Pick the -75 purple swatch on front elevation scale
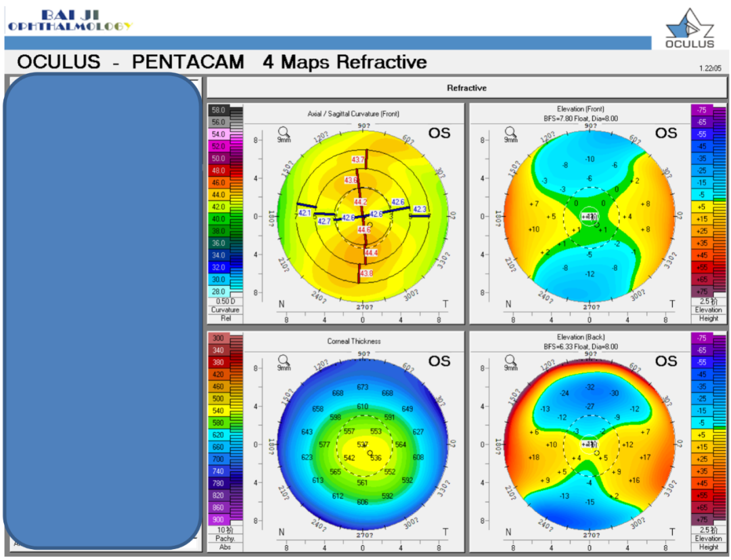Screen dimensions: 731x560 [702, 110]
